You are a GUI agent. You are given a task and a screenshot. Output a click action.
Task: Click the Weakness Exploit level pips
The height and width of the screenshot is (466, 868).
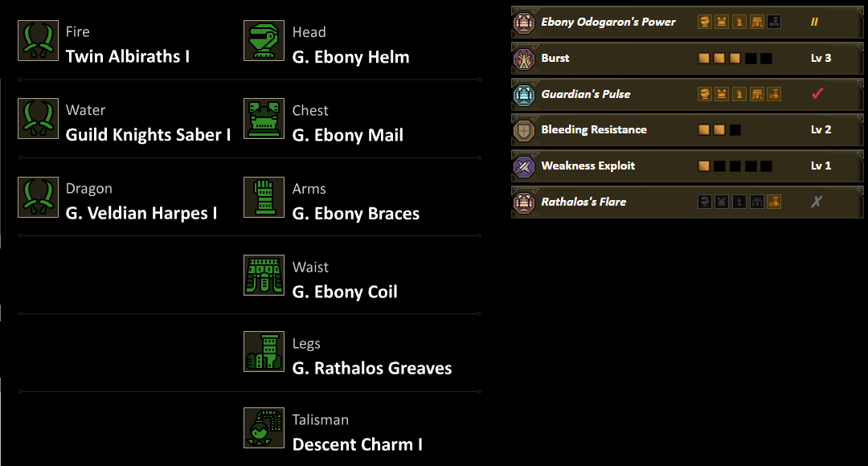pyautogui.click(x=735, y=166)
